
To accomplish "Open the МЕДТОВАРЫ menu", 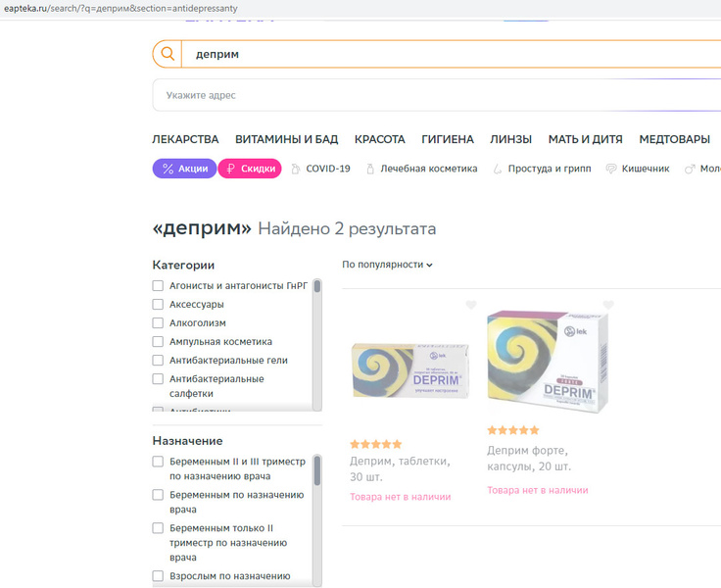I will (675, 139).
